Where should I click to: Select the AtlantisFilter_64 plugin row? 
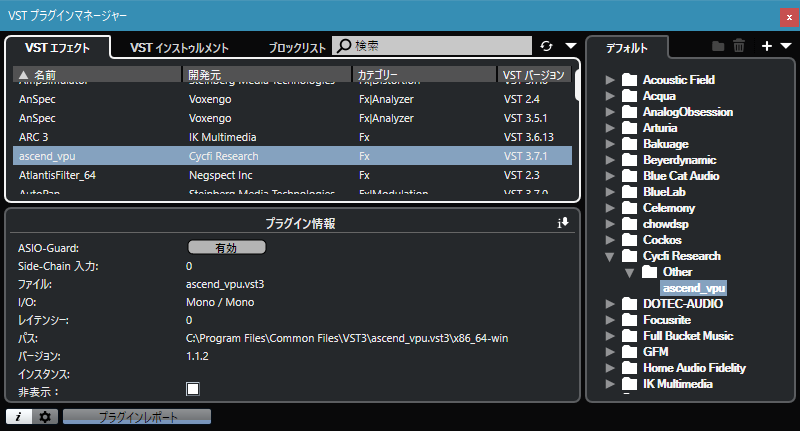click(x=292, y=175)
